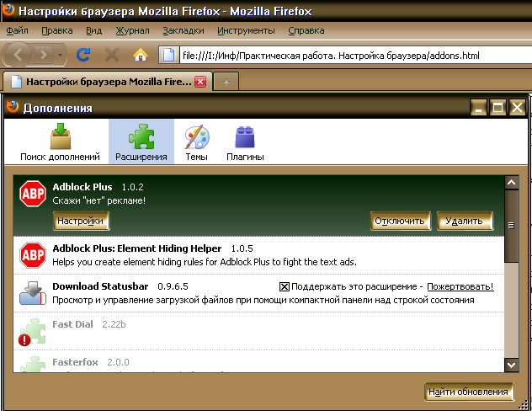Go back with the Back arrow button
The height and width of the screenshot is (411, 532).
18,55
